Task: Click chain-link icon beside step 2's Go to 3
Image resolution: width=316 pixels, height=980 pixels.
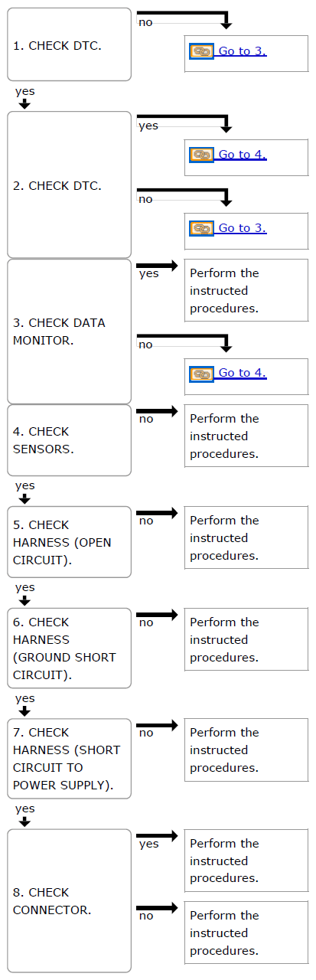Action: pos(201,228)
